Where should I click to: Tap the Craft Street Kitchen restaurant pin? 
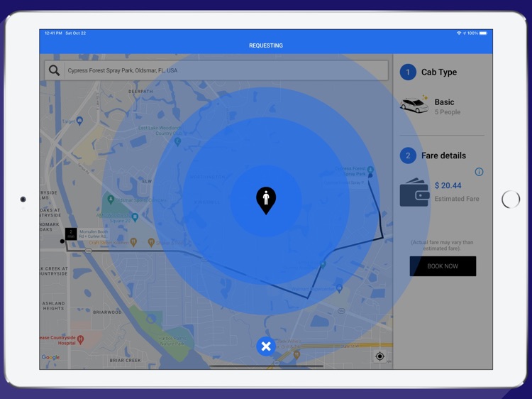pyautogui.click(x=133, y=242)
